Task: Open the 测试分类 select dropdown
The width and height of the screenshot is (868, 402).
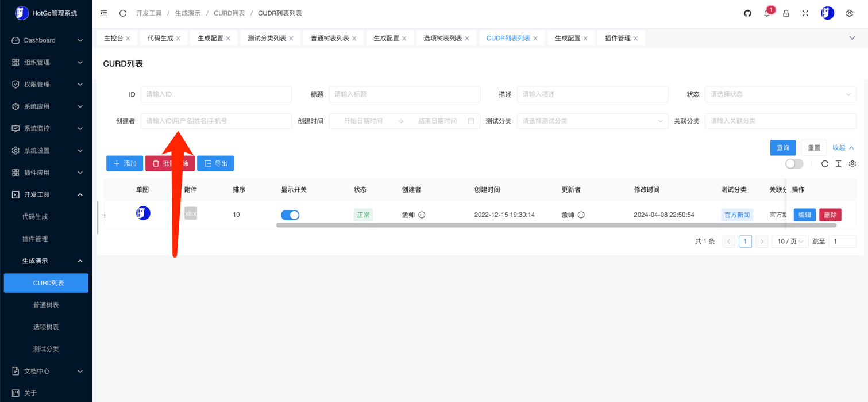Action: 592,121
